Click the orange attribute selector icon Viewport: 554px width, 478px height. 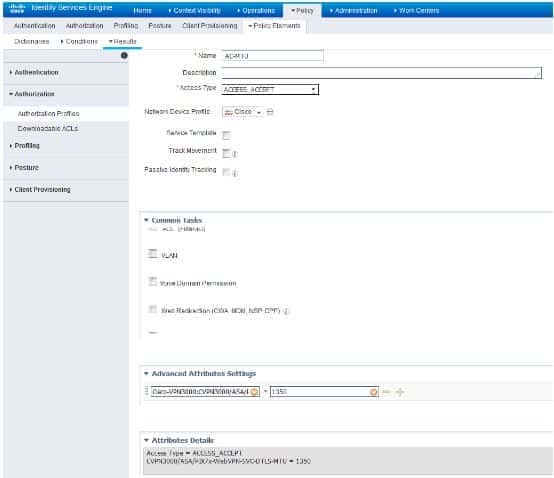[x=254, y=391]
